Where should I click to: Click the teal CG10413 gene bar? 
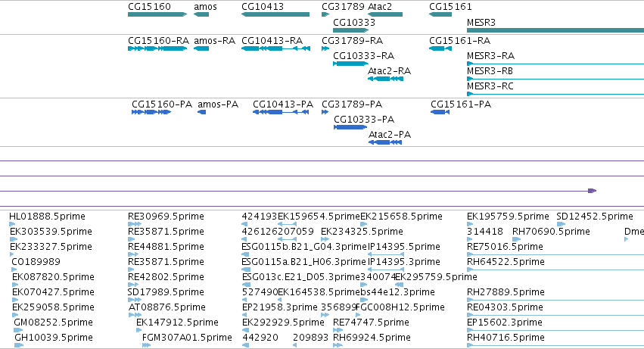click(275, 14)
